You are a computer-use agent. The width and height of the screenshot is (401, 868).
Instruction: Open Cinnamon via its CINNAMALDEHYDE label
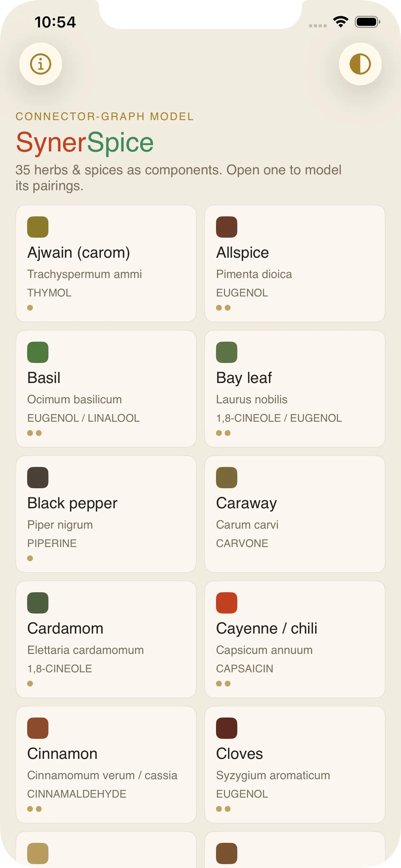pyautogui.click(x=77, y=794)
